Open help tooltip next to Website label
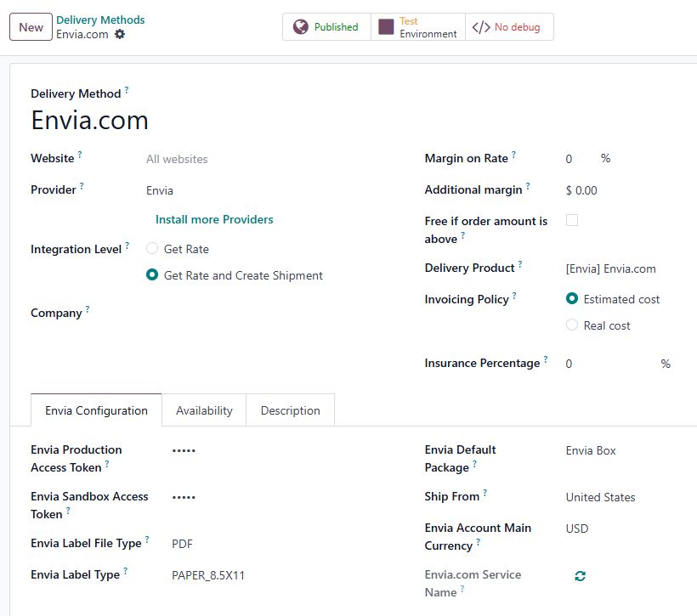The image size is (697, 616). 80,154
